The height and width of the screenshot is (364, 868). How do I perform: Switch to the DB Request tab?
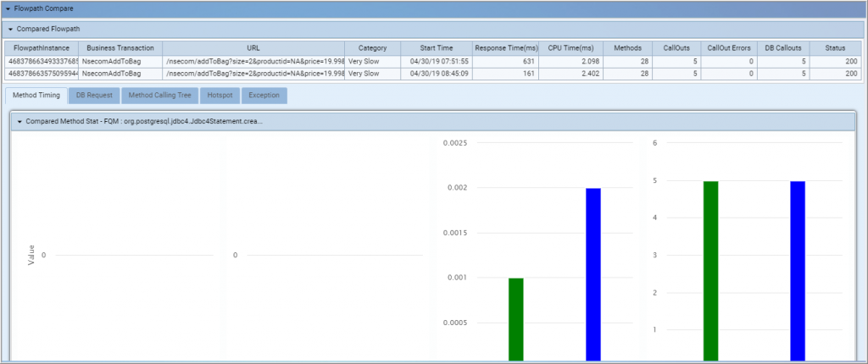point(94,95)
